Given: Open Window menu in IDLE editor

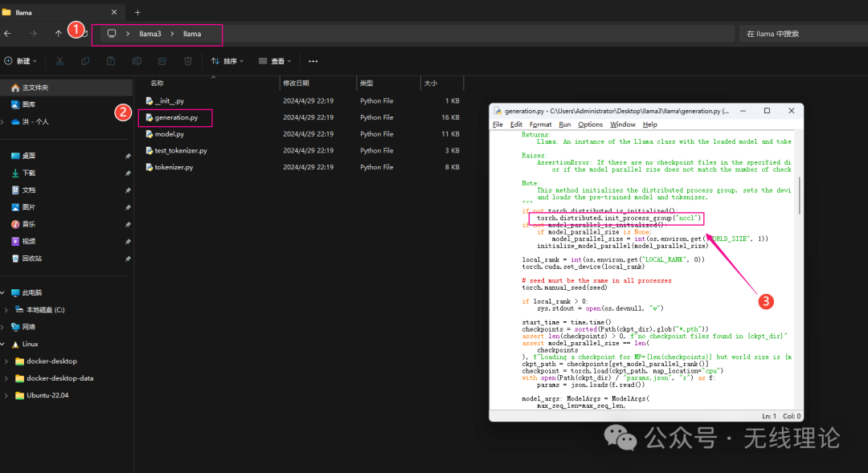Looking at the screenshot, I should coord(623,124).
